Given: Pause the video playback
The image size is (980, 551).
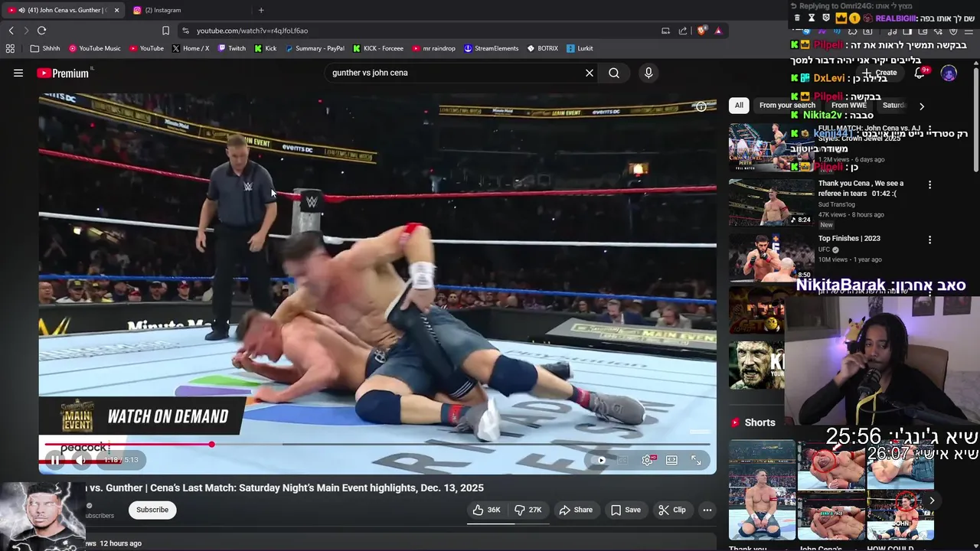Looking at the screenshot, I should 55,460.
